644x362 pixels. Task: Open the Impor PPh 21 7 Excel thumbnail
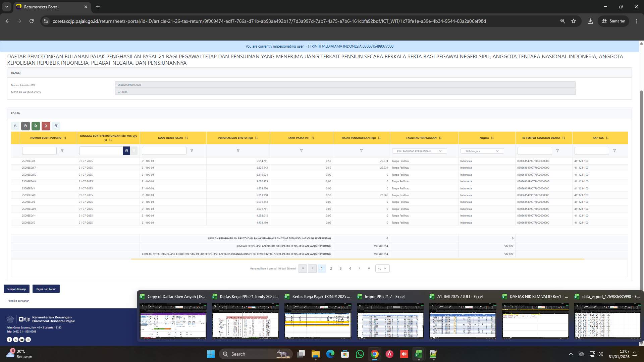coord(390,321)
